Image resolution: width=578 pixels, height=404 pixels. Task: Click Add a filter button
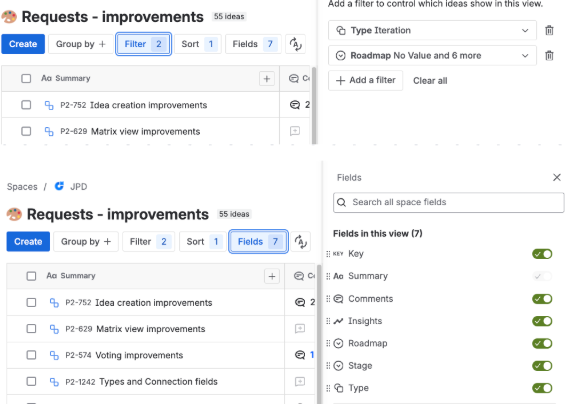coord(365,80)
